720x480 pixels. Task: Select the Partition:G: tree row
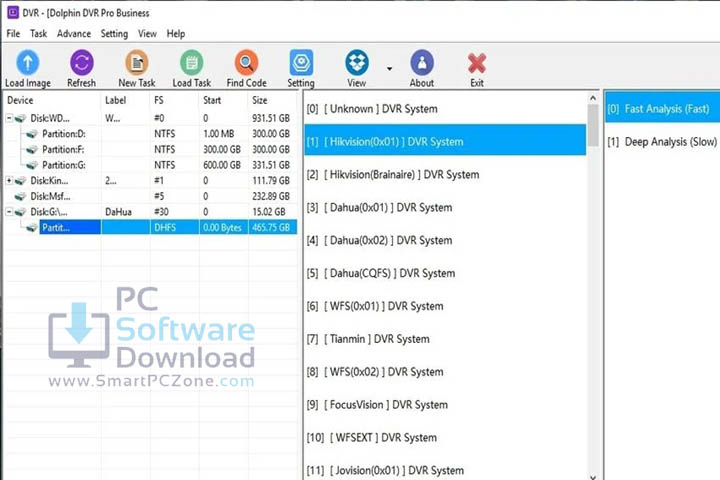pos(150,165)
